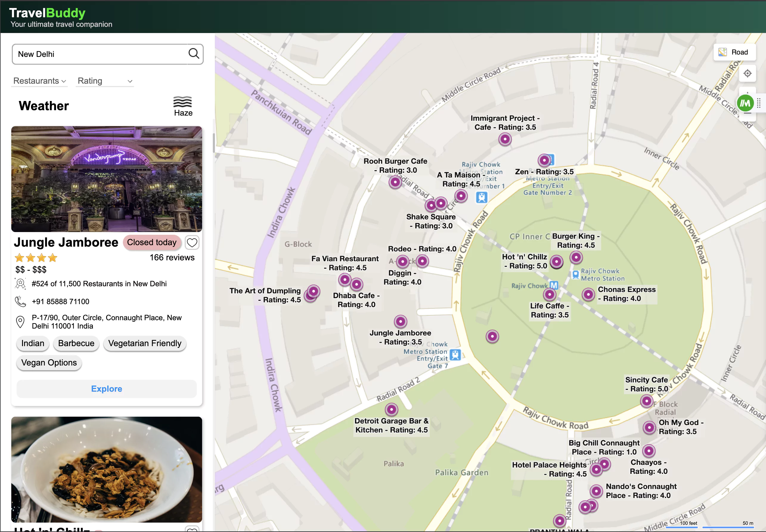Viewport: 766px width, 532px height.
Task: Click the Dhaba Cafe map marker
Action: click(356, 284)
